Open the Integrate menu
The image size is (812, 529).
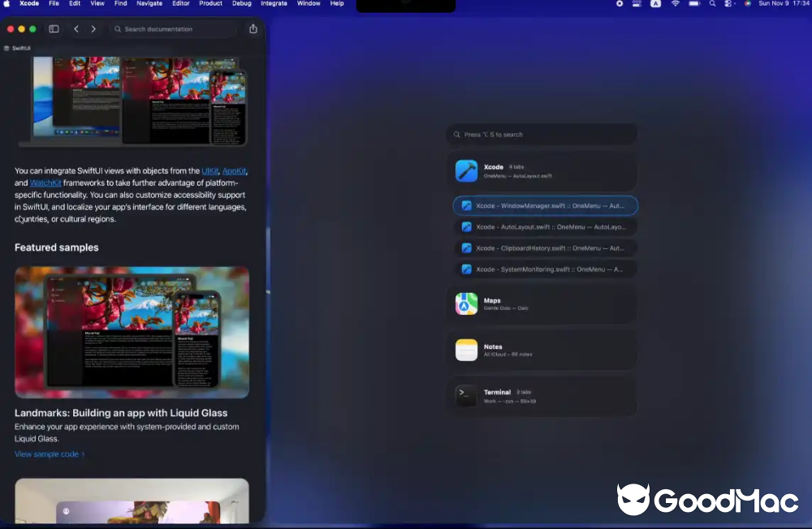pyautogui.click(x=274, y=3)
